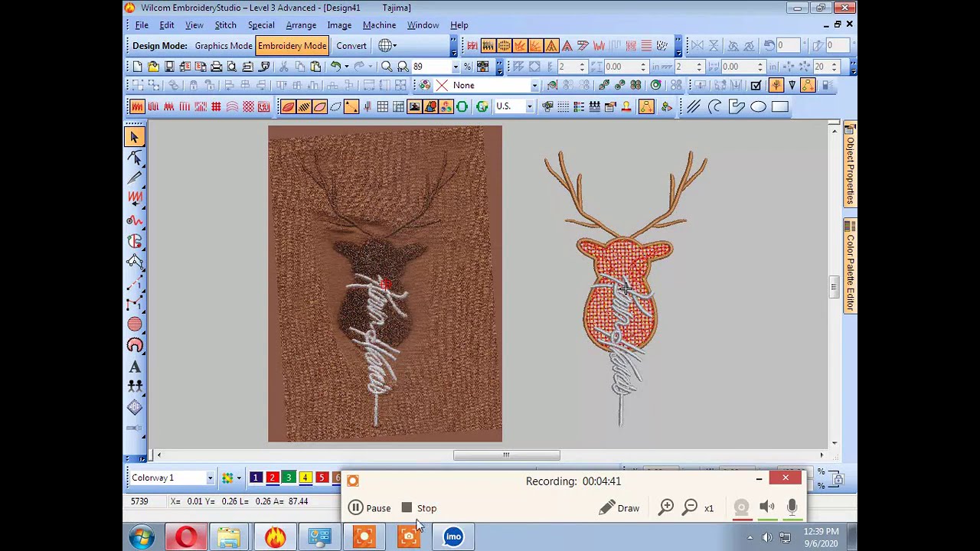Open the File menu
980x551 pixels.
click(x=142, y=25)
